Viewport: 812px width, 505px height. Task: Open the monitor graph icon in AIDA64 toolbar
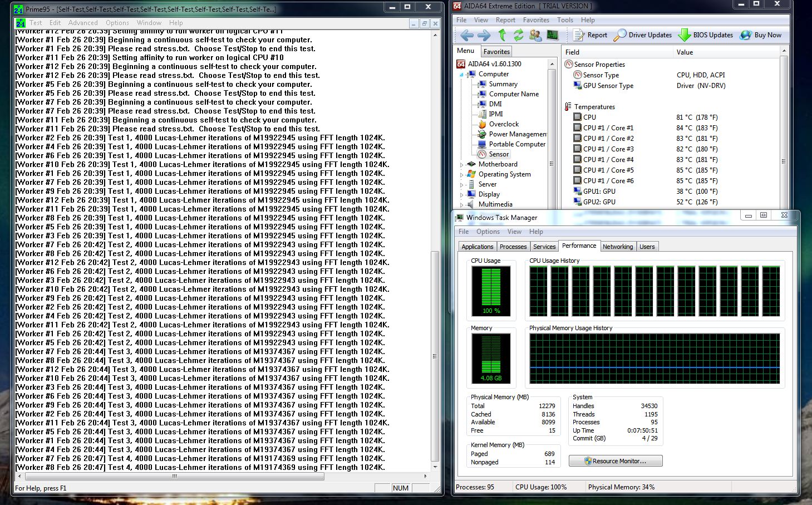(552, 35)
